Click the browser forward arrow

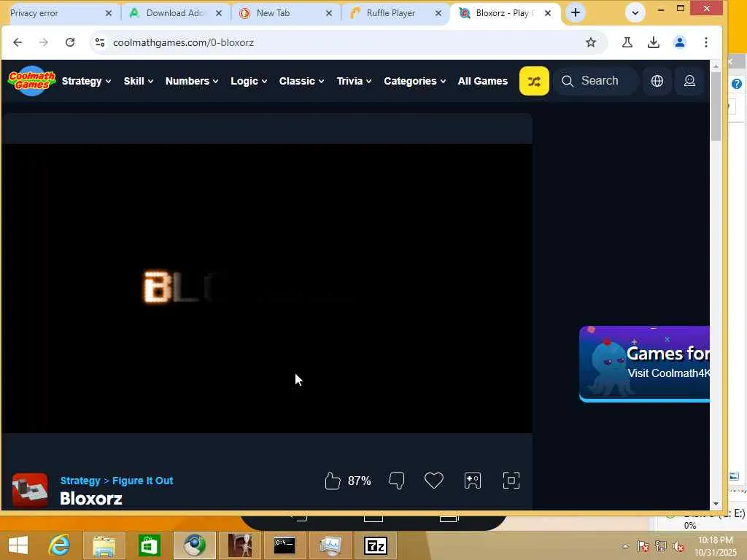pos(44,42)
